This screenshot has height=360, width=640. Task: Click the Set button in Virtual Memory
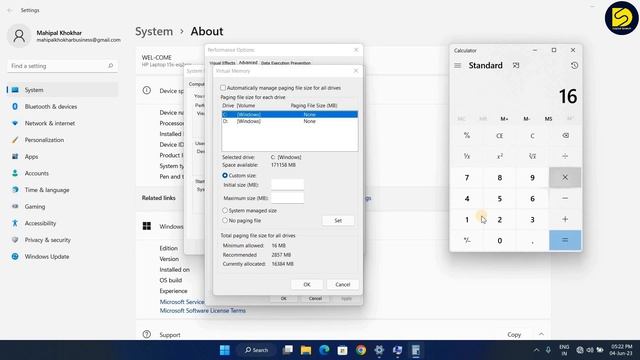click(x=338, y=220)
